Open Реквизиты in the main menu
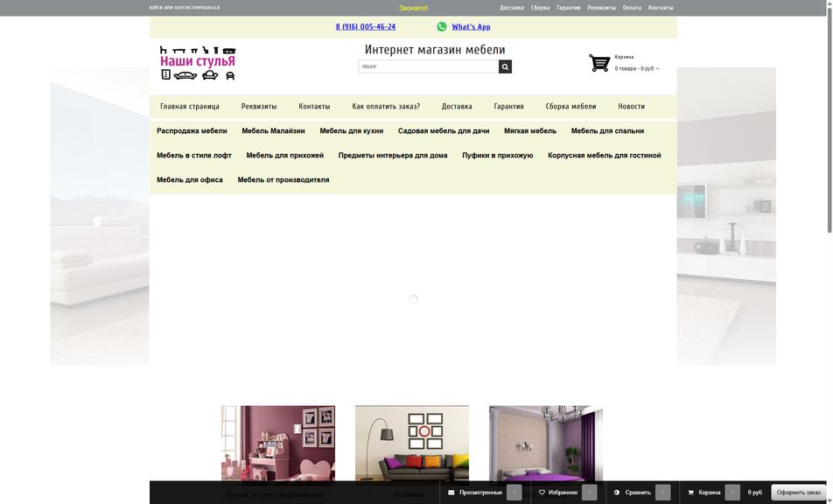 [x=259, y=106]
